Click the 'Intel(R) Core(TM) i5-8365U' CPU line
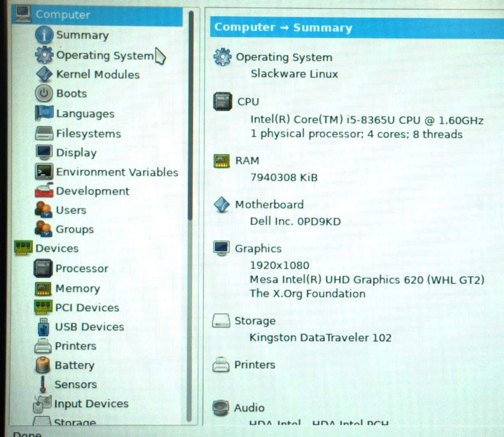Image resolution: width=504 pixels, height=437 pixels. coord(367,120)
